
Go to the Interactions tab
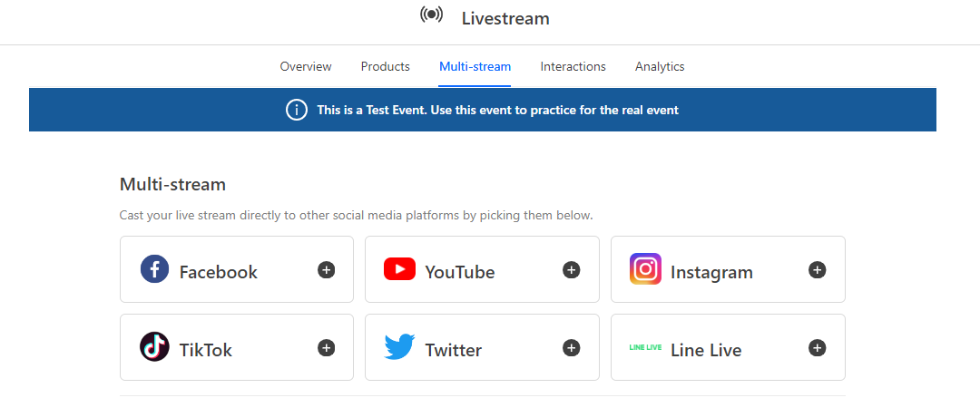[573, 66]
